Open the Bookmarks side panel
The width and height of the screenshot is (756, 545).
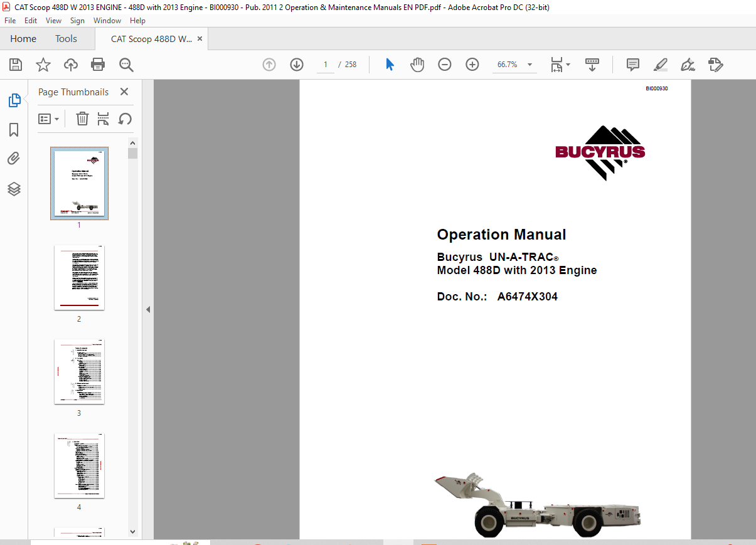tap(14, 130)
